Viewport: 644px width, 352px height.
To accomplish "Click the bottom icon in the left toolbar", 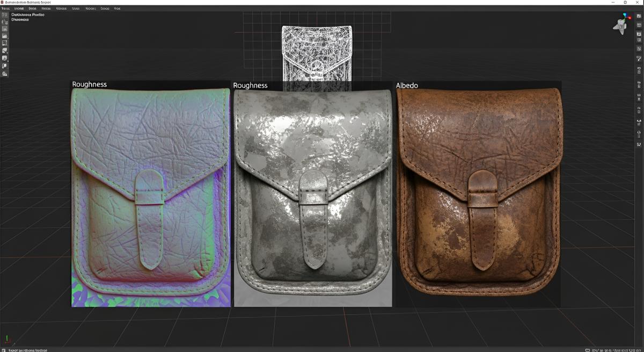I will [5, 73].
